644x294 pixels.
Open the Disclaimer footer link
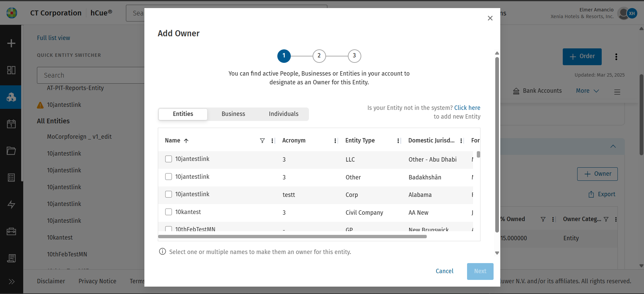51,282
